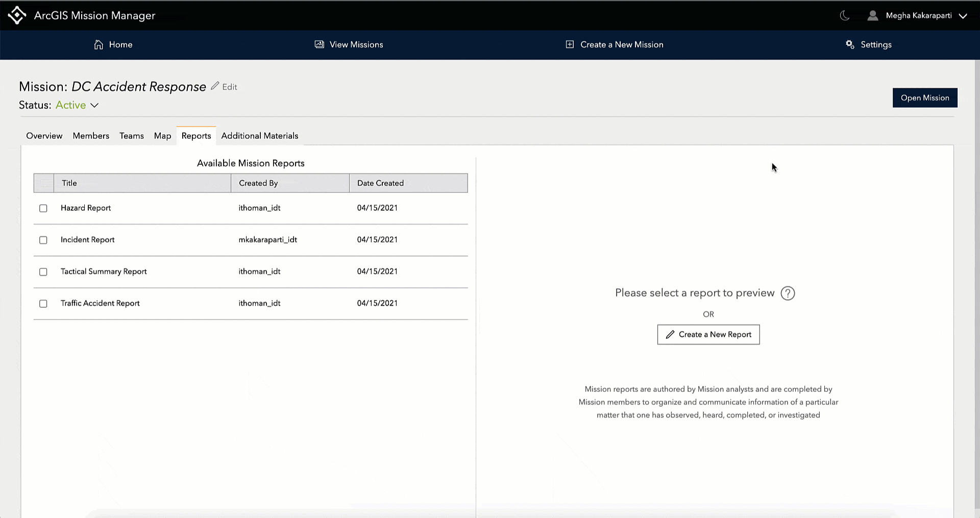Click the ArcGIS Mission Manager title text
The height and width of the screenshot is (518, 980).
(95, 15)
